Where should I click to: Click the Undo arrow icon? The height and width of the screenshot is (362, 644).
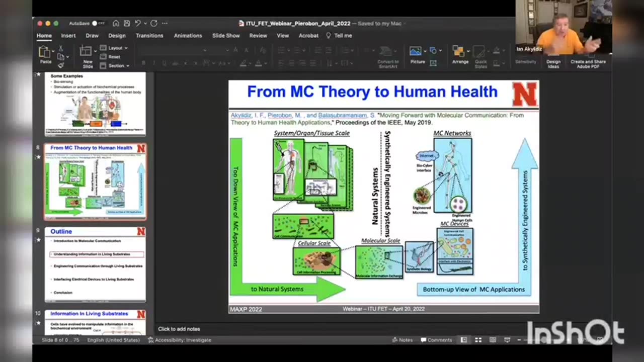137,23
